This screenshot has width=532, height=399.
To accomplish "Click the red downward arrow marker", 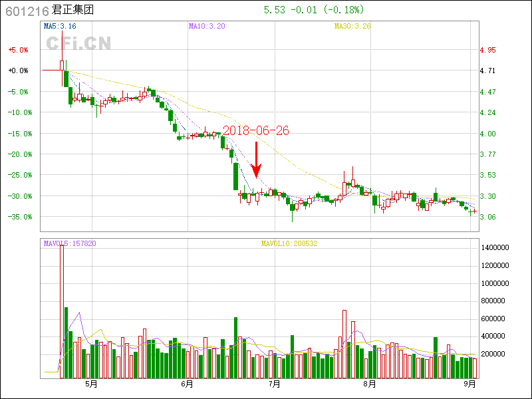I will click(x=257, y=160).
